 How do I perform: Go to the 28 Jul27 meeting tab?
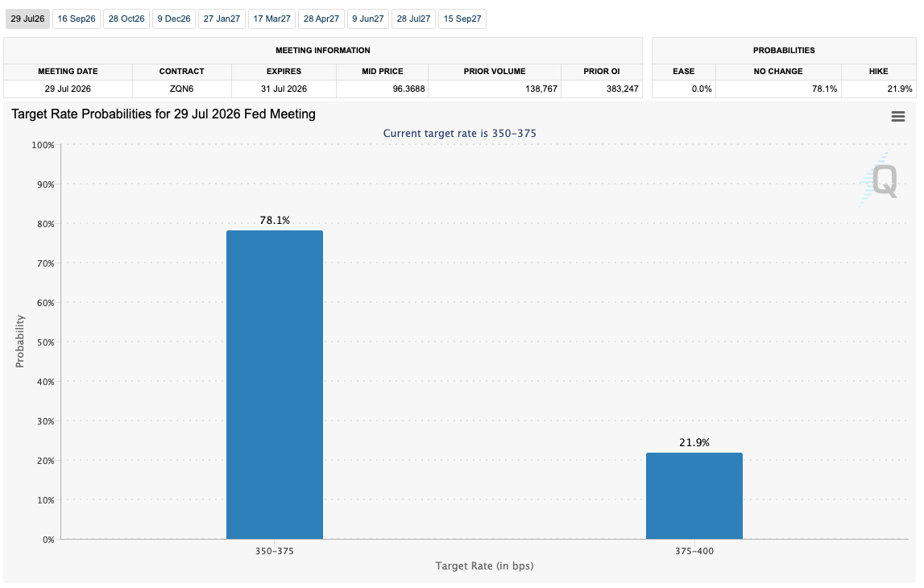tap(413, 19)
